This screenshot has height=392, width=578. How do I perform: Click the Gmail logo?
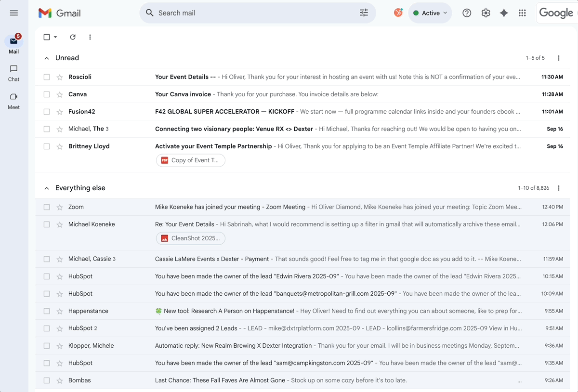click(x=60, y=13)
